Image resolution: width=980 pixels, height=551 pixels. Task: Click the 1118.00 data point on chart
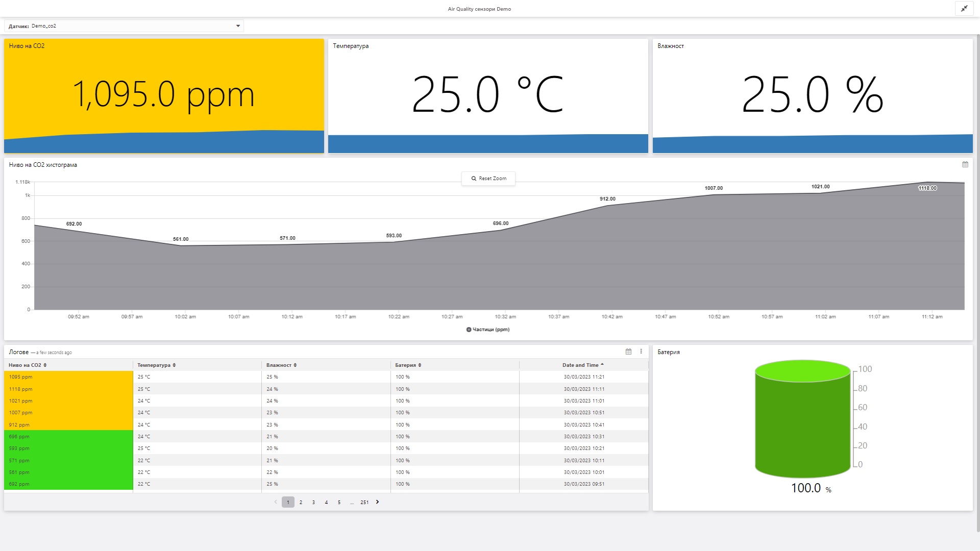tap(927, 182)
